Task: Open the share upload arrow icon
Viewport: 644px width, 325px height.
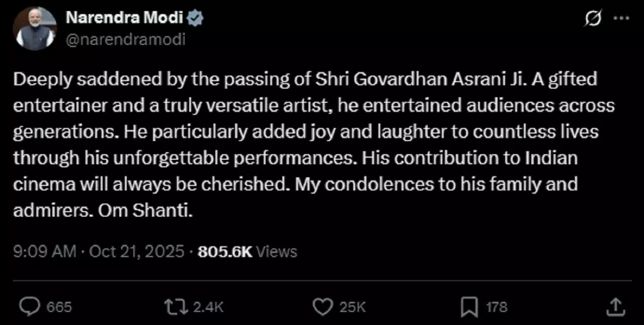Action: click(x=614, y=305)
